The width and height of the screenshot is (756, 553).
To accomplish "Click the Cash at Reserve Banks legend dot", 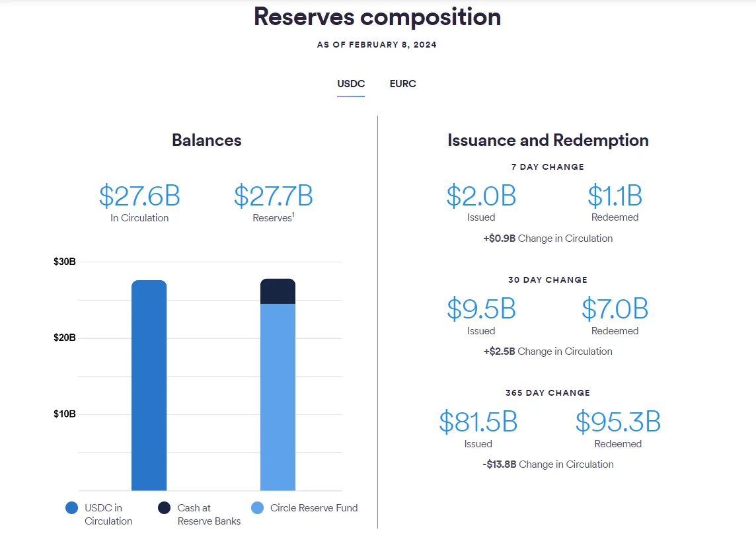I will coord(165,508).
